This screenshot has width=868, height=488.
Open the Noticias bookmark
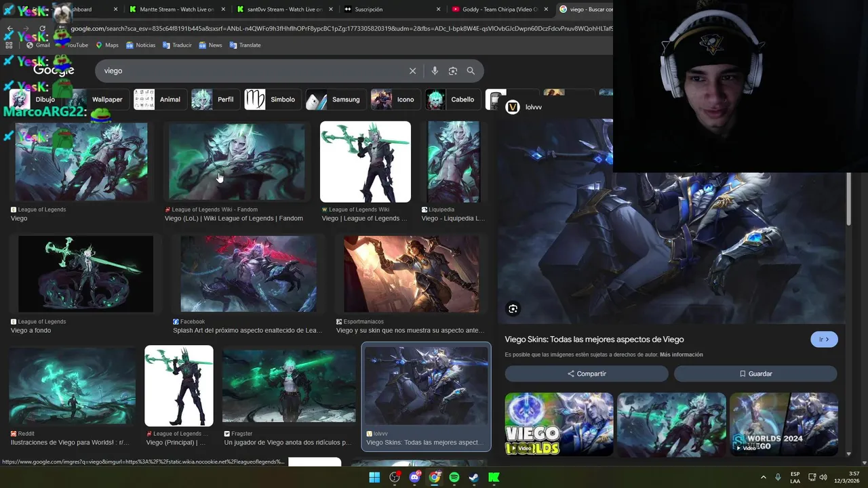click(x=140, y=45)
